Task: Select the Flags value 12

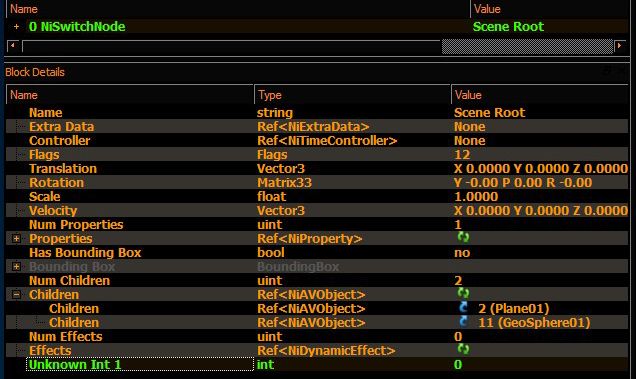Action: 462,155
